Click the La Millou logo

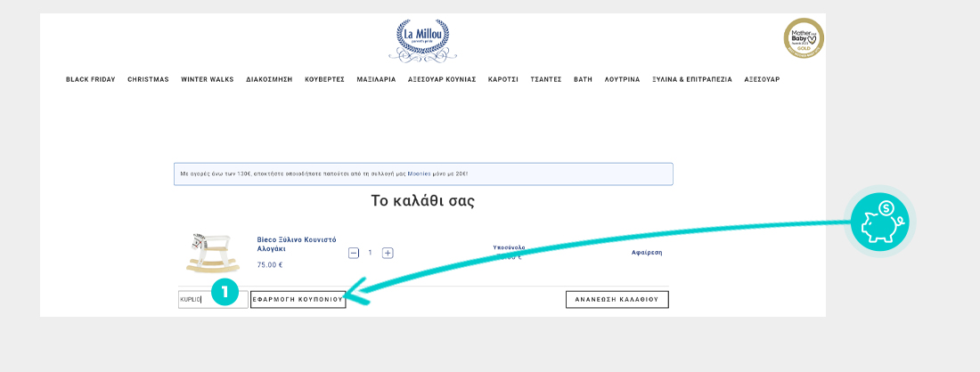[x=423, y=41]
